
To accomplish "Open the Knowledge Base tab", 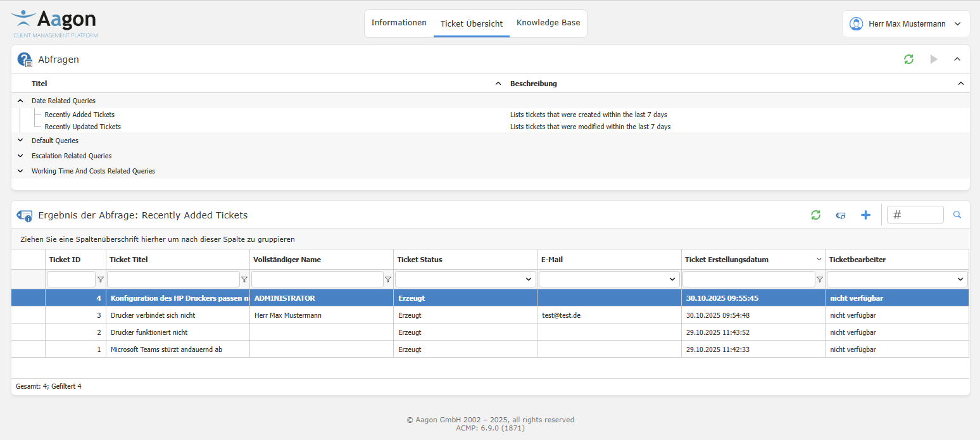I will coord(548,22).
